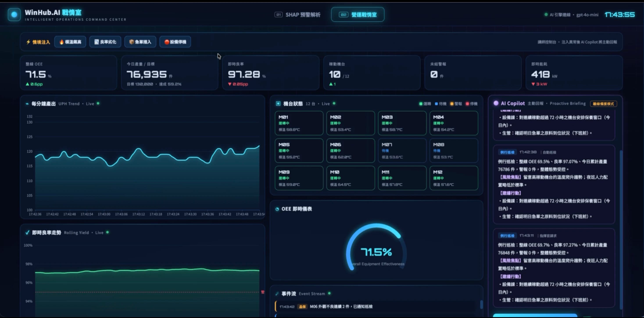Click the 即時良率走勢 checkmark icon
This screenshot has width=644, height=318.
(27, 233)
